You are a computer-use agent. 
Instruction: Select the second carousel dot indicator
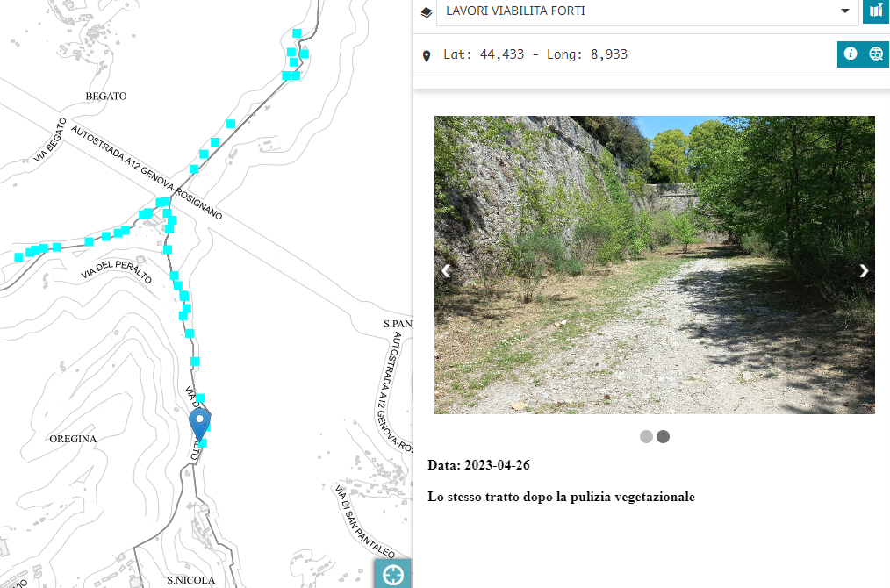[663, 436]
